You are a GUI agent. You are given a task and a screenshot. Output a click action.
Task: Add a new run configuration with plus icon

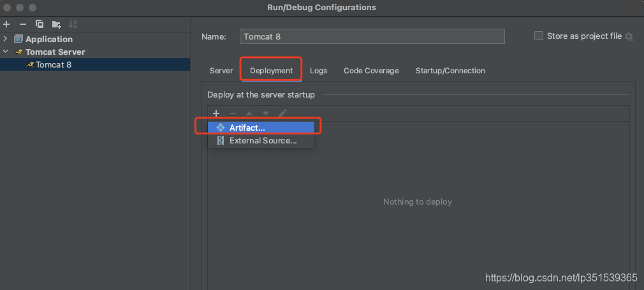pos(6,24)
